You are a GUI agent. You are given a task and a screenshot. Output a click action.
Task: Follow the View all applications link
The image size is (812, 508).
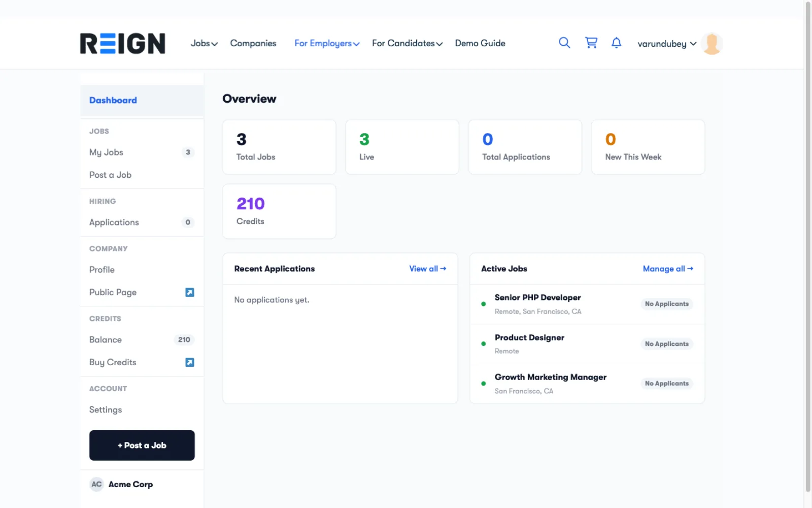click(428, 269)
